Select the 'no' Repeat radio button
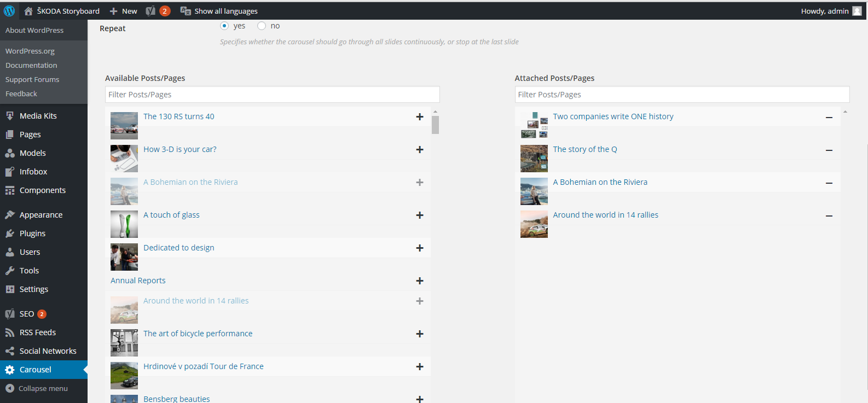This screenshot has width=868, height=403. pyautogui.click(x=262, y=26)
